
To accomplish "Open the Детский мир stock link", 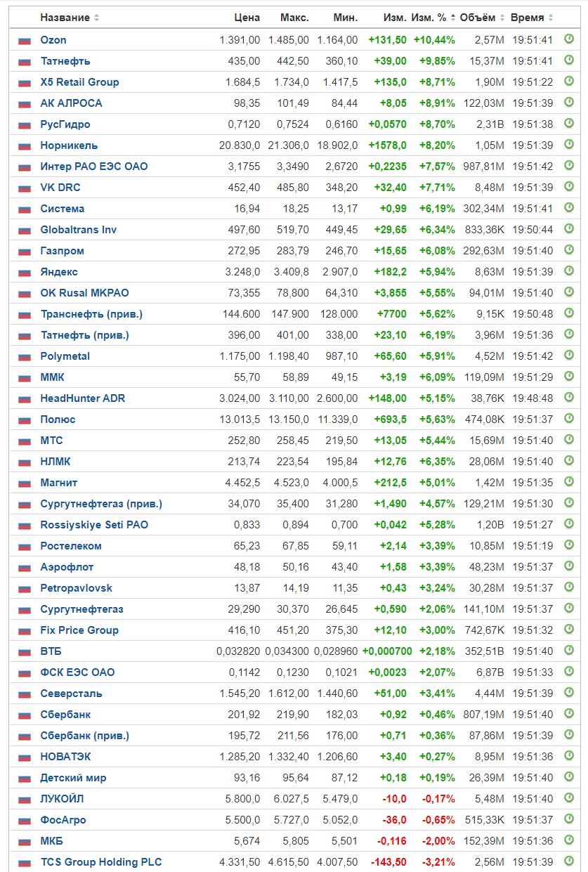I will [73, 778].
